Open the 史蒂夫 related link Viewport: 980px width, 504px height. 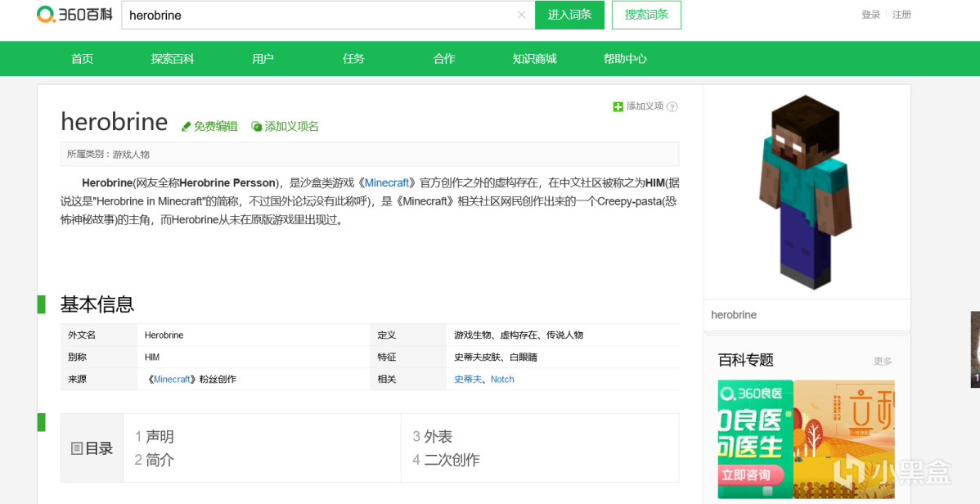468,379
